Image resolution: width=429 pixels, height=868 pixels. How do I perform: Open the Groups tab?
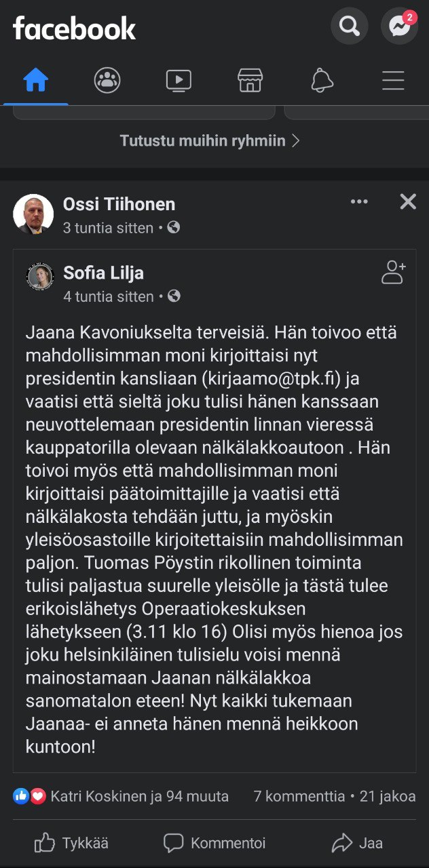coord(107,81)
